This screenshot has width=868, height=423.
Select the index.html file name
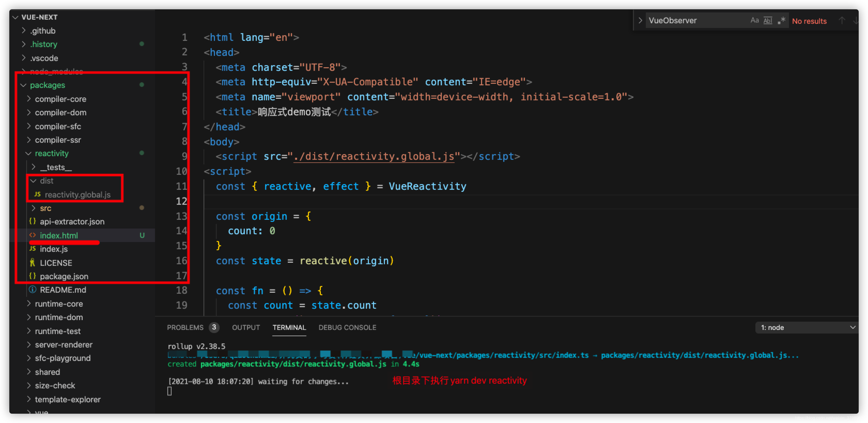59,235
